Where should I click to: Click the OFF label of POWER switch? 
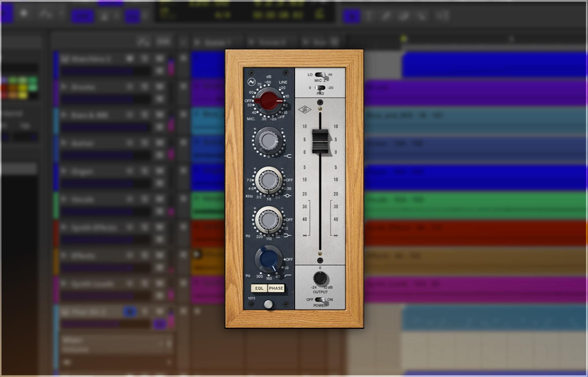pyautogui.click(x=310, y=299)
